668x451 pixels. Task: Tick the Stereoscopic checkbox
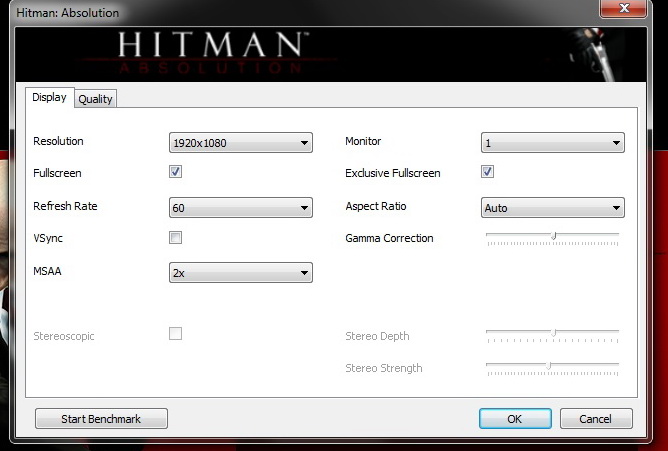175,333
